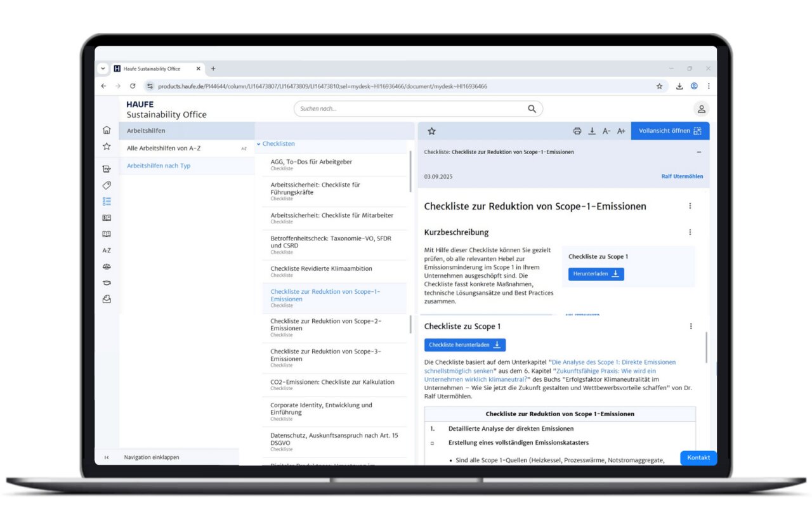Open favorites star in left sidebar

(x=107, y=147)
